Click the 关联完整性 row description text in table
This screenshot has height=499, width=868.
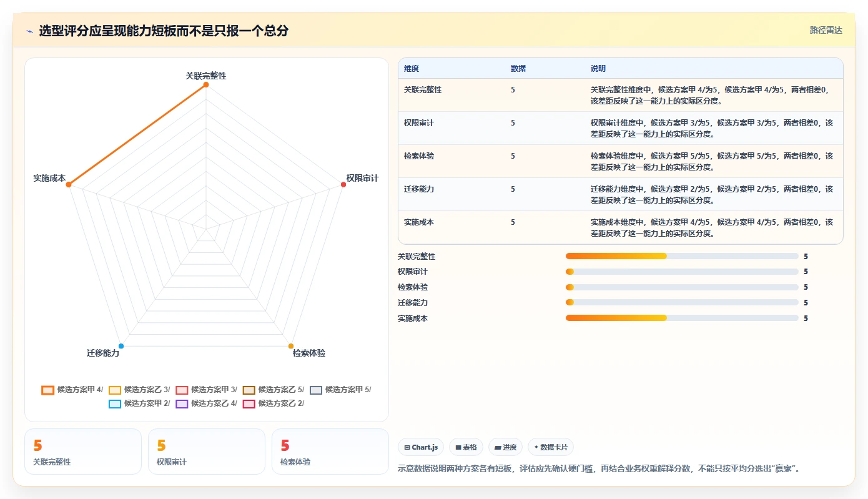point(711,95)
